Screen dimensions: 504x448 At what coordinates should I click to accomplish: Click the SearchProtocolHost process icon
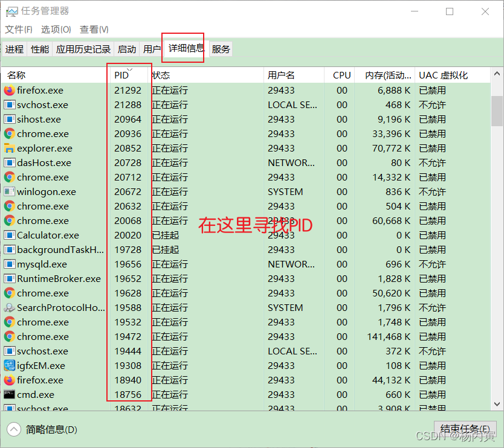coord(9,308)
